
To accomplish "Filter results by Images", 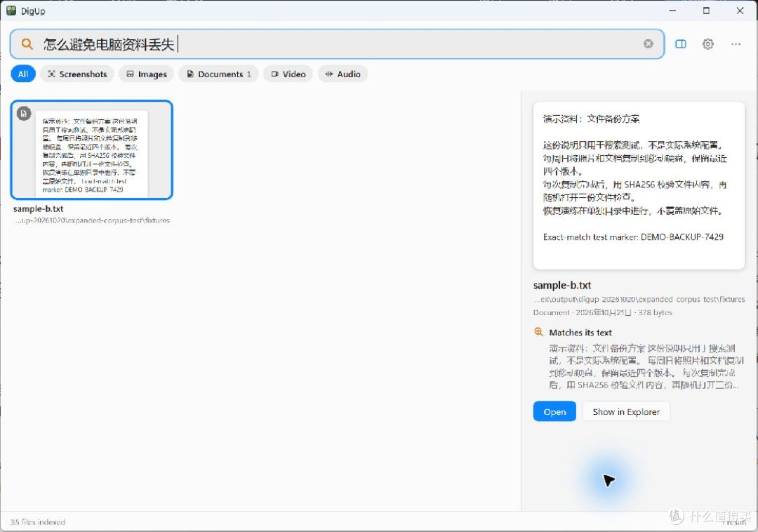I will coord(147,74).
